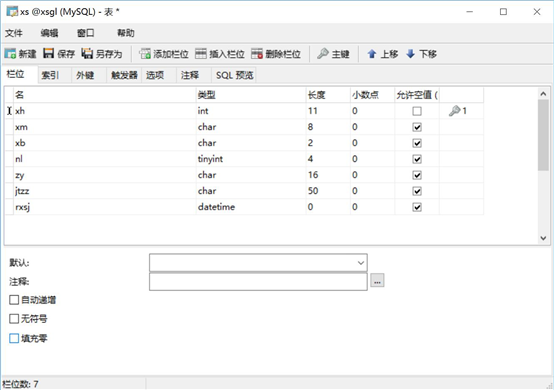Screen dimensions: 554x390
Task: Switch to the 选项 tab
Action: pos(159,75)
